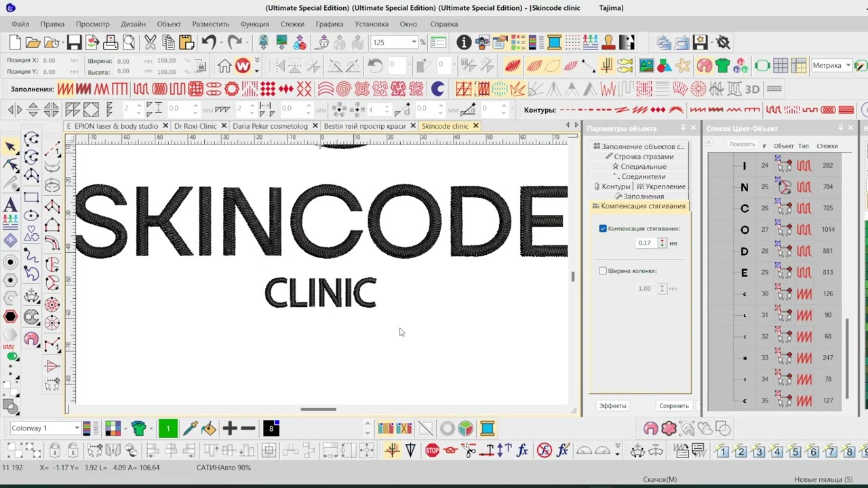This screenshot has width=868, height=488.
Task: Click the Эффекты button
Action: pos(612,405)
